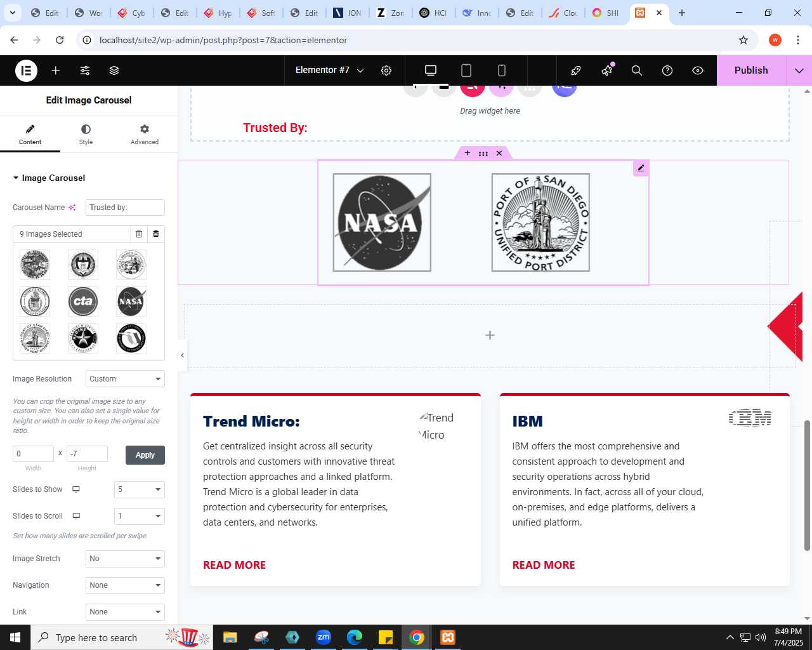Screen dimensions: 812x650
Task: Click NASA logo thumbnail in gallery
Action: tap(131, 302)
